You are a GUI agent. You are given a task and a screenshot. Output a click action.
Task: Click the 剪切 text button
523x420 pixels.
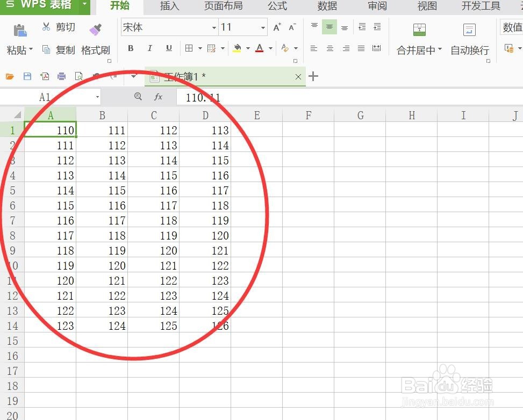66,27
